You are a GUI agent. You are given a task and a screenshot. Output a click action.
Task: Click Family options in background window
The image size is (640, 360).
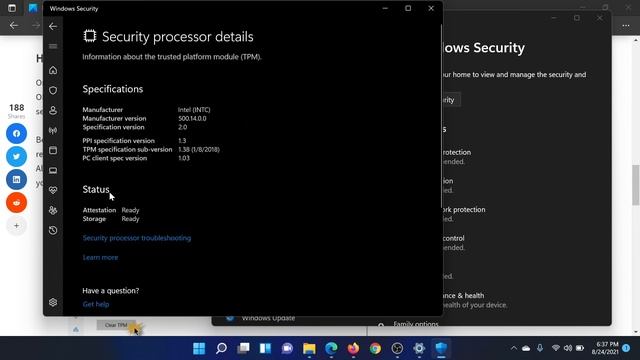[416, 324]
